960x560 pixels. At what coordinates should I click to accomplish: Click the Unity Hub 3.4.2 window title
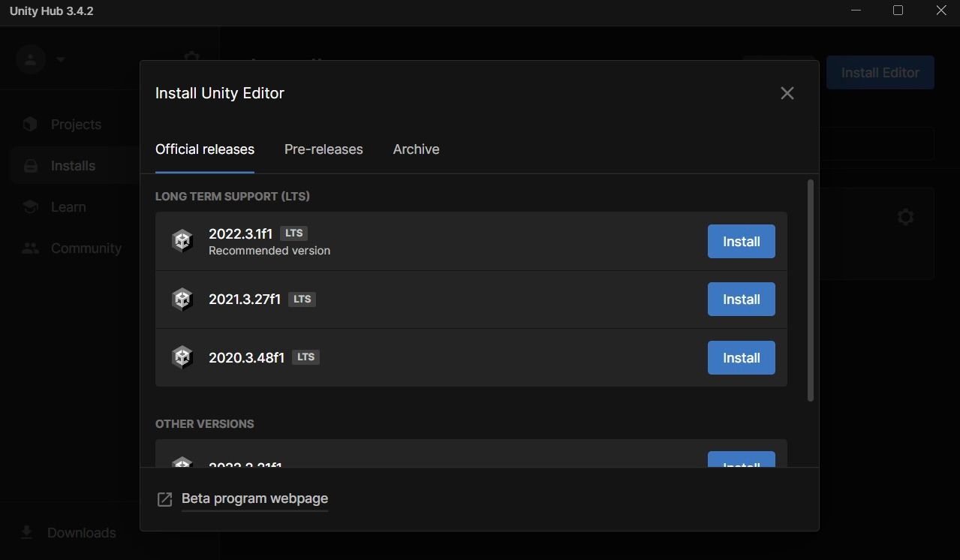click(52, 11)
